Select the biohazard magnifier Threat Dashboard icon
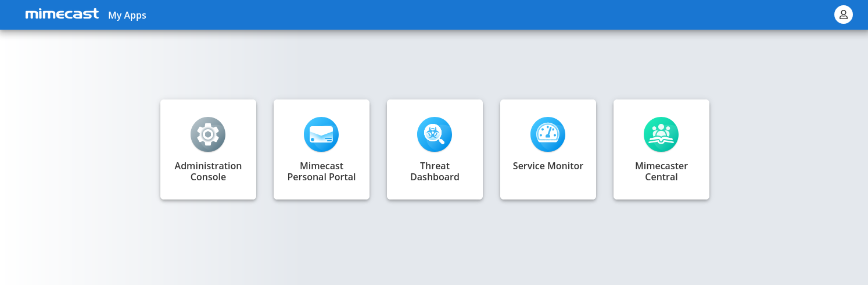868x285 pixels. pos(435,135)
